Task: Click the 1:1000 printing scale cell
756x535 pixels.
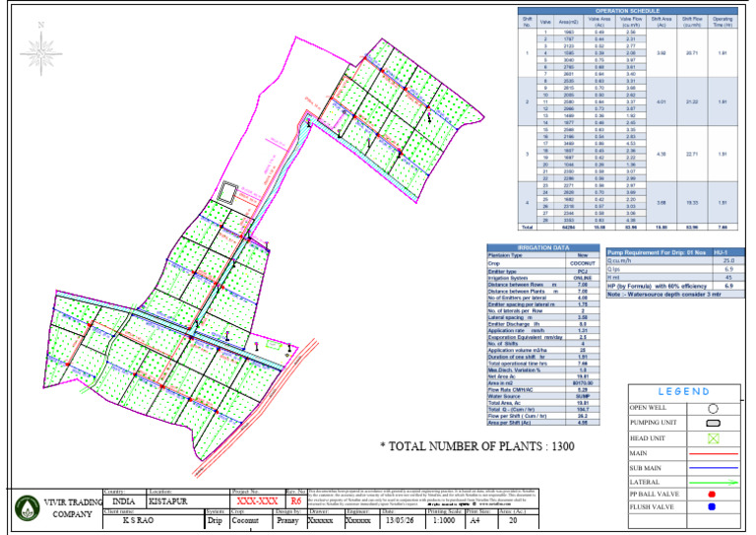Action: pyautogui.click(x=444, y=521)
